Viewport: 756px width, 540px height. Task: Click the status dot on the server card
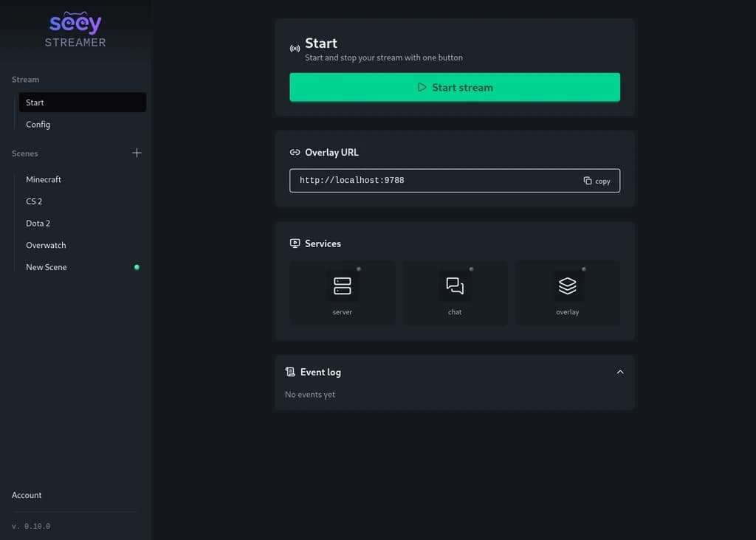pyautogui.click(x=359, y=269)
